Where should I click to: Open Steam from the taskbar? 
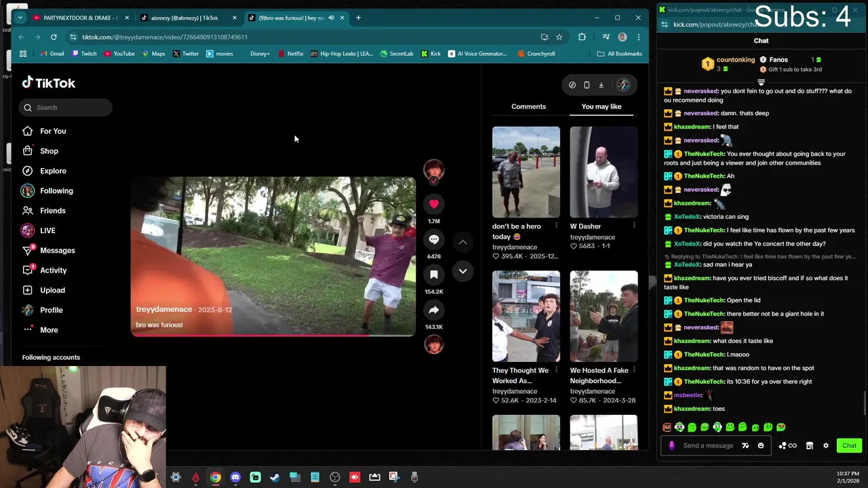(x=275, y=477)
